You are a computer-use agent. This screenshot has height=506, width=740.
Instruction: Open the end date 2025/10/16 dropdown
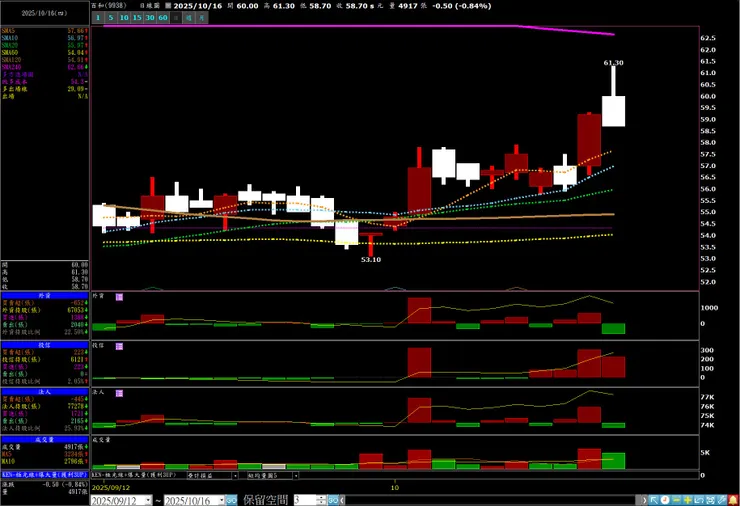(x=221, y=500)
